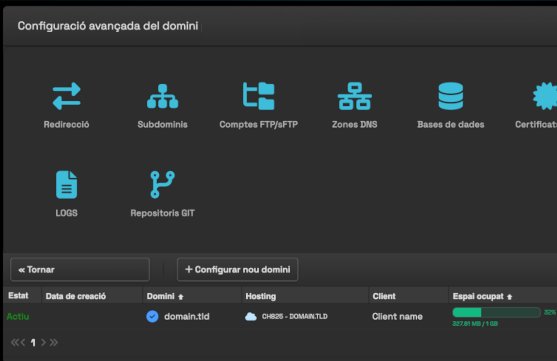Click the CH825 - DOMAIN.TLD hosting text

tap(295, 316)
